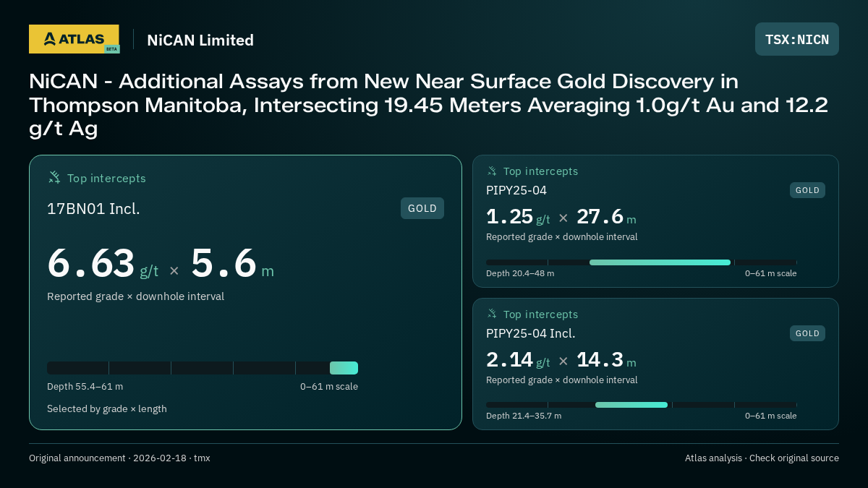Click the drill icon in PIPY25-04 card
Viewport: 868px width, 488px height.
click(492, 171)
